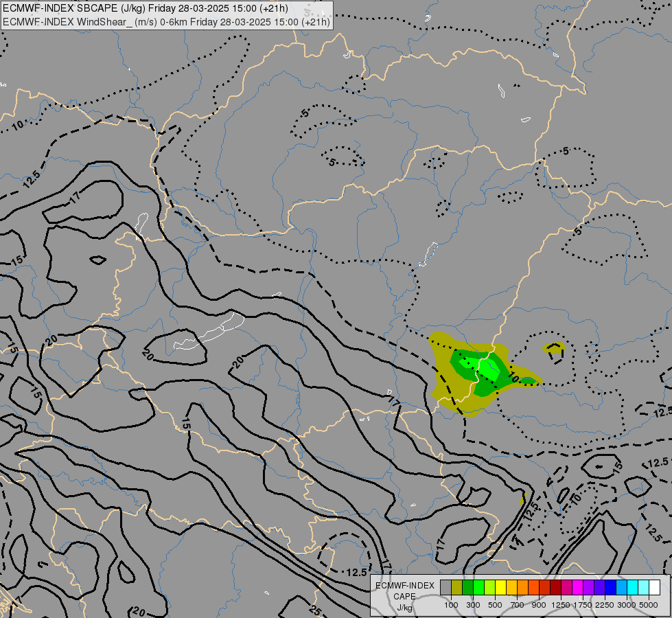Click the dark red legend swatch
672x618 pixels.
pos(556,588)
